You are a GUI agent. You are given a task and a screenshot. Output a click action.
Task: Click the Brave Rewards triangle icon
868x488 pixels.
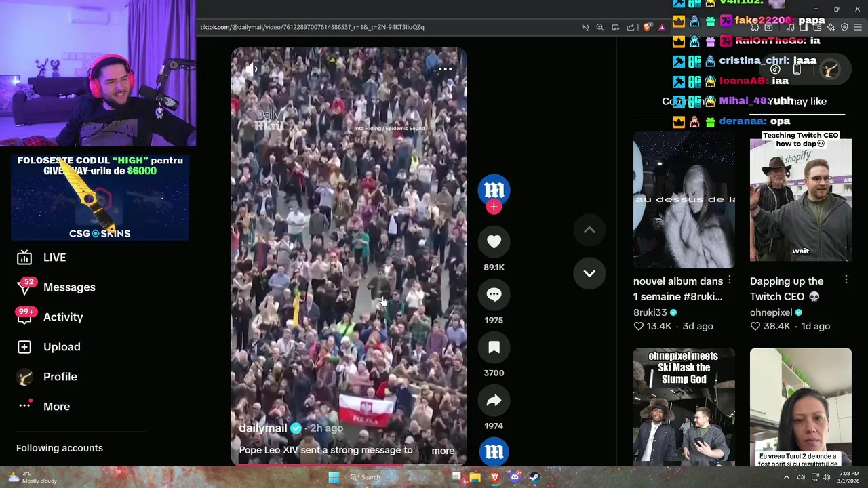click(x=662, y=27)
